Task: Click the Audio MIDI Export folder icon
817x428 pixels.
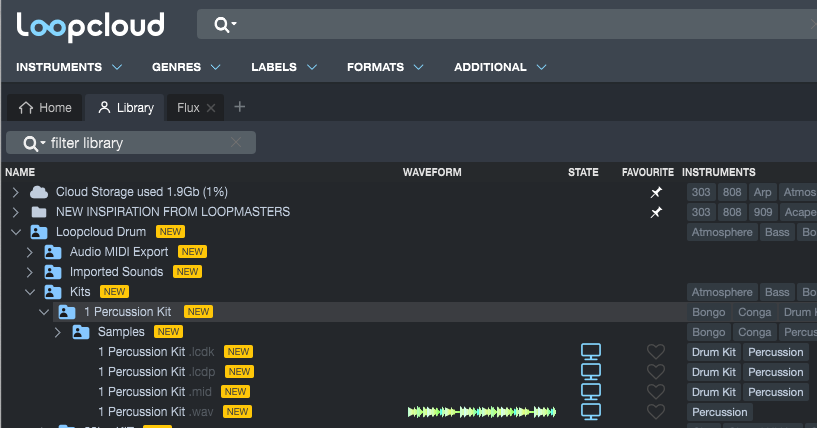Action: (53, 252)
